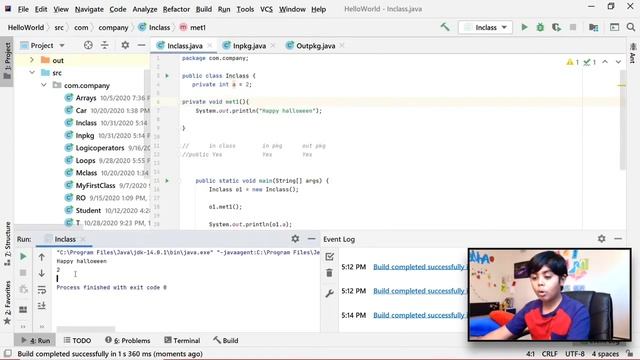Viewport: 640px width, 360px height.
Task: Switch to the Inpkg.java editor tab
Action: [249, 46]
